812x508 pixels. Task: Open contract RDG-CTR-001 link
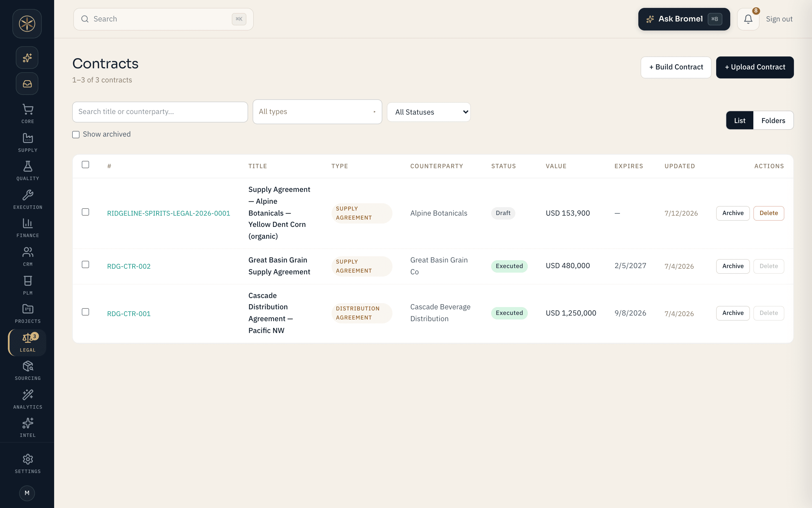click(129, 314)
